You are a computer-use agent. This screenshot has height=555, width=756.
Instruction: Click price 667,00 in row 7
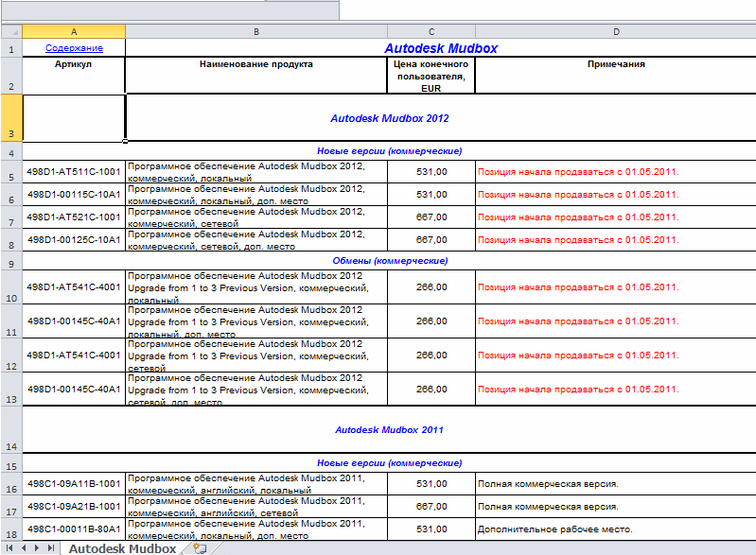click(x=431, y=217)
